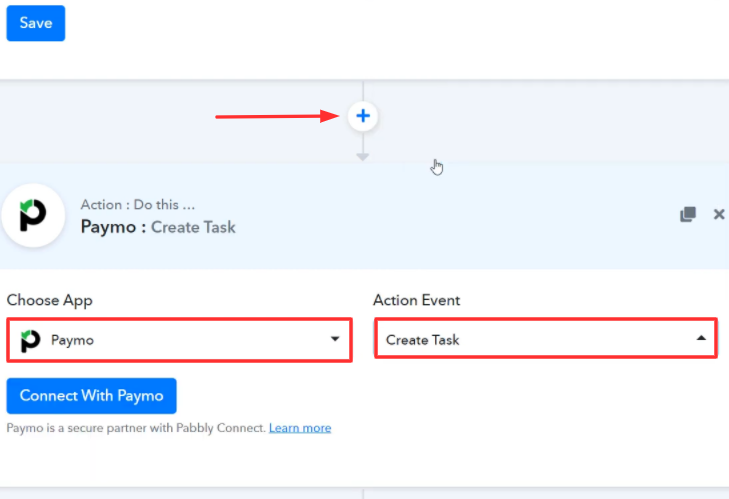Viewport: 729px width, 499px height.
Task: Click the Paymo icon inside Choose App field
Action: (30, 340)
